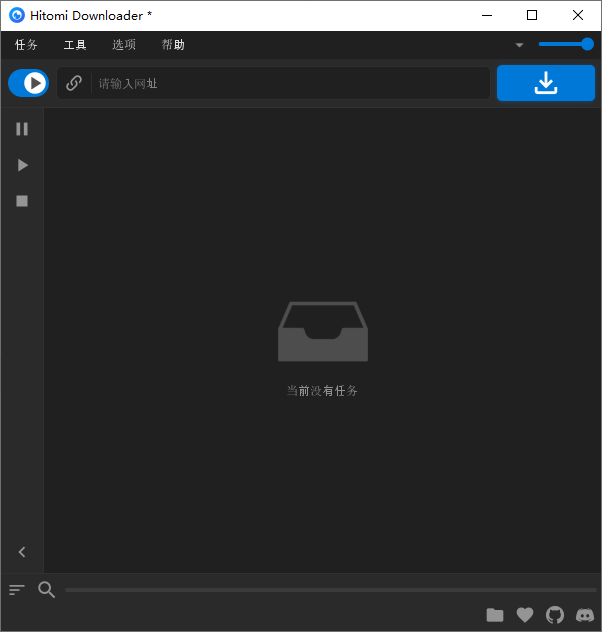
Task: Click the blue slider handle at top right
Action: 587,44
